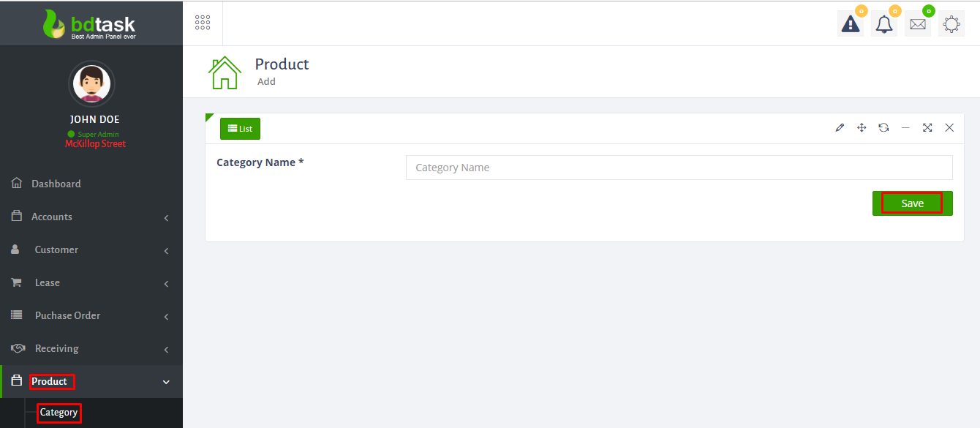Click the green Save button

912,203
